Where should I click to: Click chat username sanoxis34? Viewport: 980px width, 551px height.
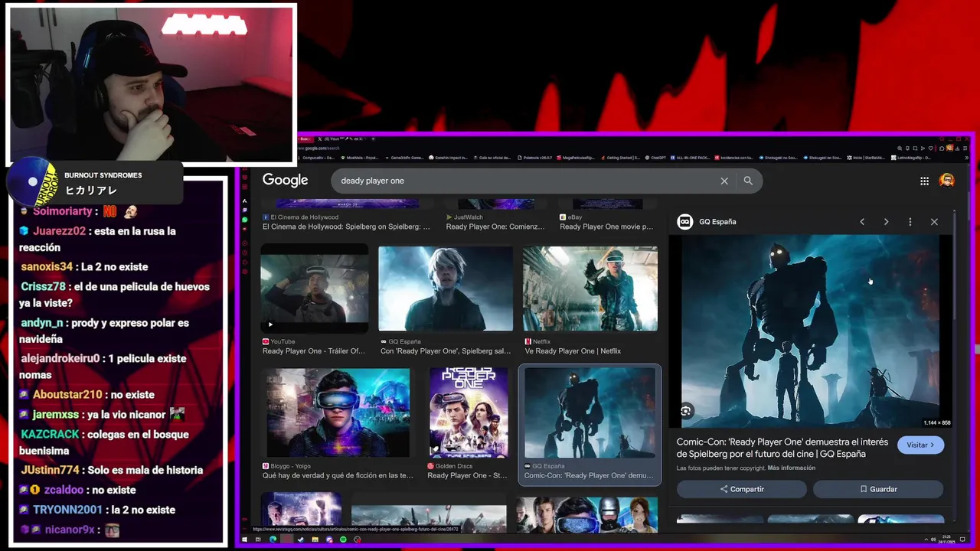pyautogui.click(x=47, y=267)
